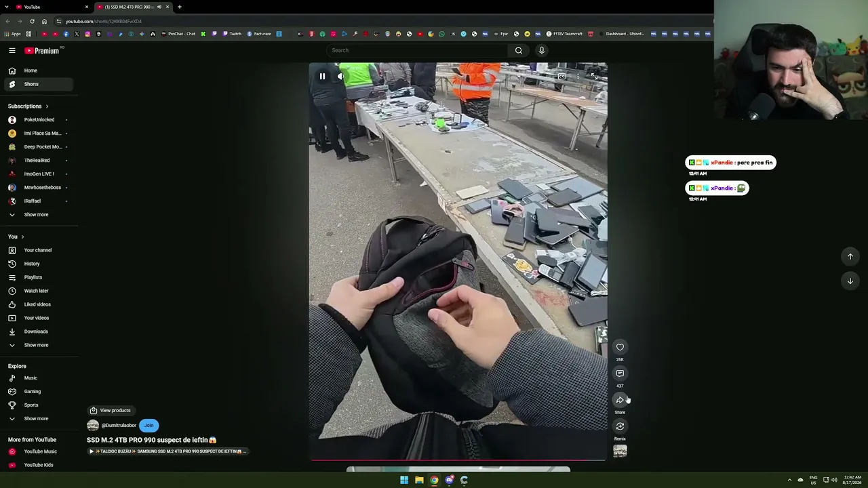Start voice search with the microphone
This screenshot has height=488, width=868.
[541, 50]
